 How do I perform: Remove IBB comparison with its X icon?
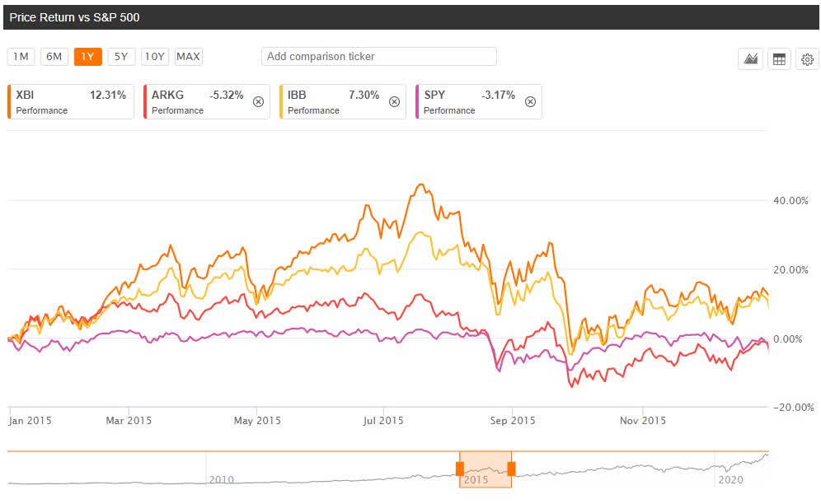(394, 101)
